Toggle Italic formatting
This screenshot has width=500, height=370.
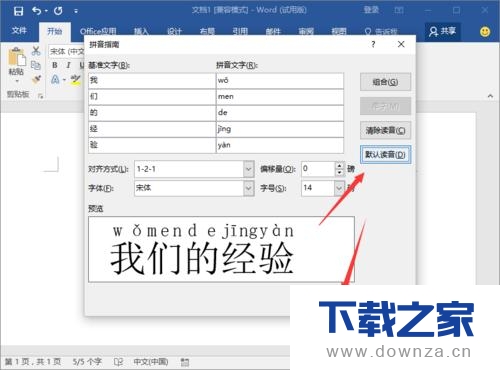tap(69, 65)
